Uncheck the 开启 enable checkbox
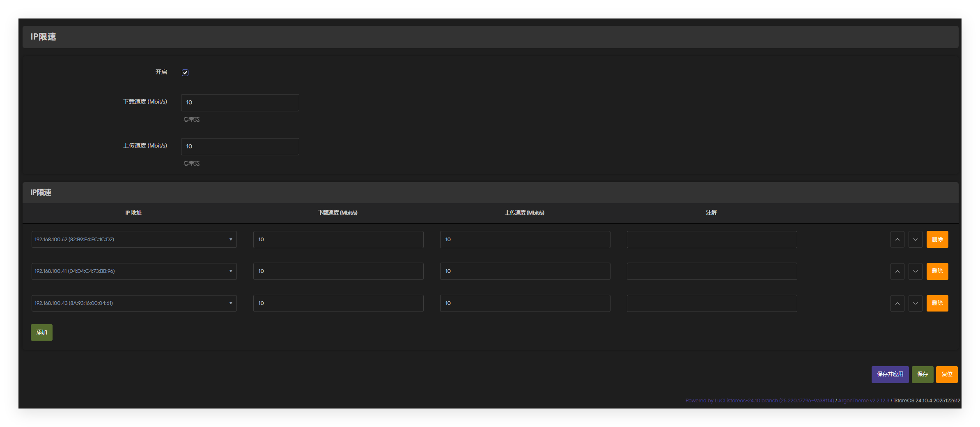The width and height of the screenshot is (980, 427). click(x=185, y=73)
